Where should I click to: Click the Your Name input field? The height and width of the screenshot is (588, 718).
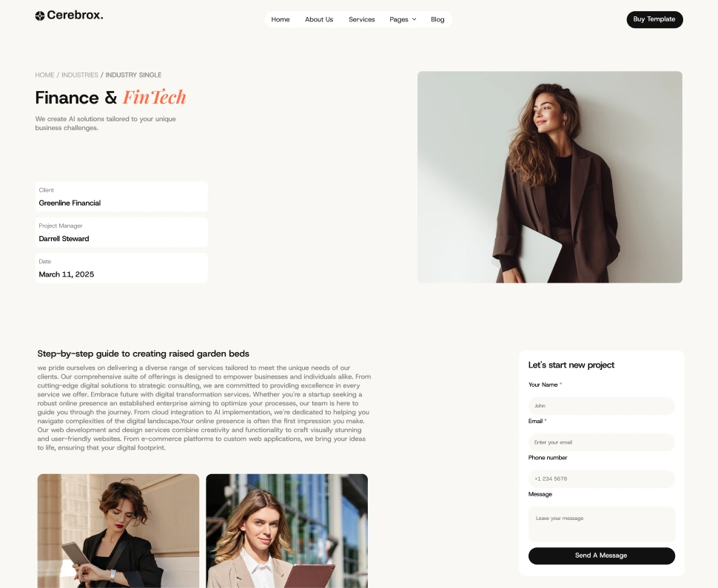pyautogui.click(x=601, y=406)
